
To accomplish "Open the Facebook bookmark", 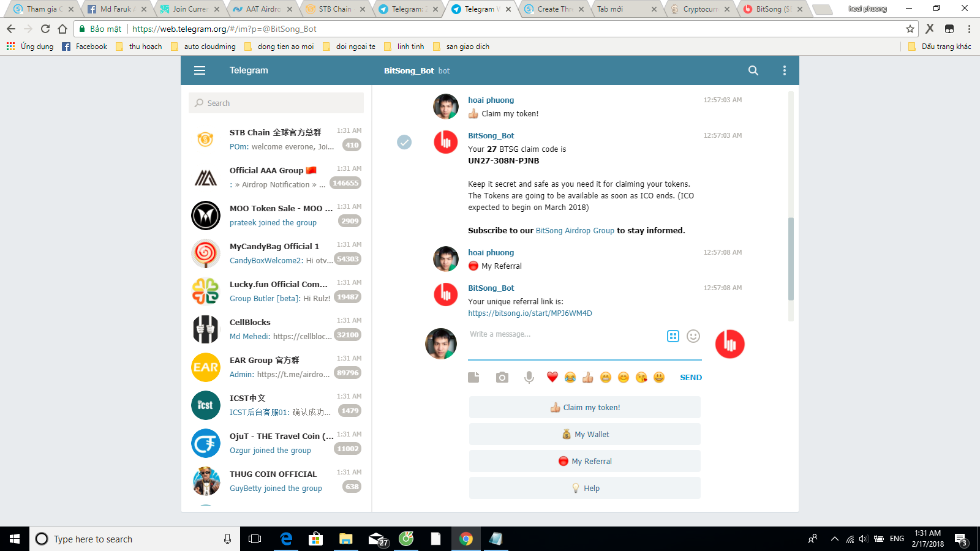I will (85, 47).
